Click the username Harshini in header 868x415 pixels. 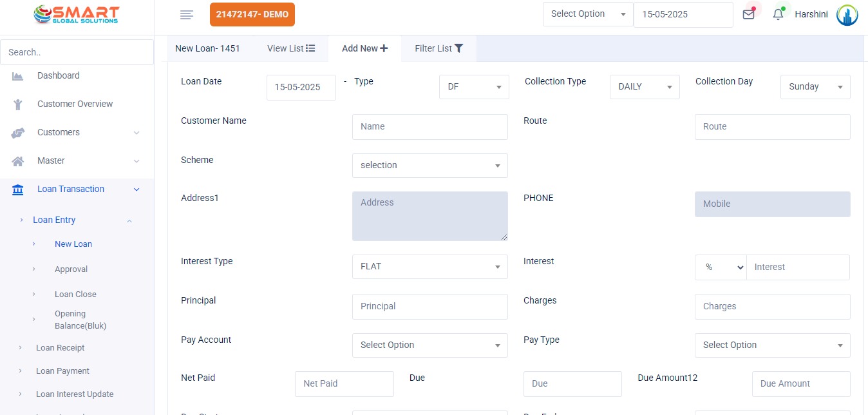click(811, 14)
